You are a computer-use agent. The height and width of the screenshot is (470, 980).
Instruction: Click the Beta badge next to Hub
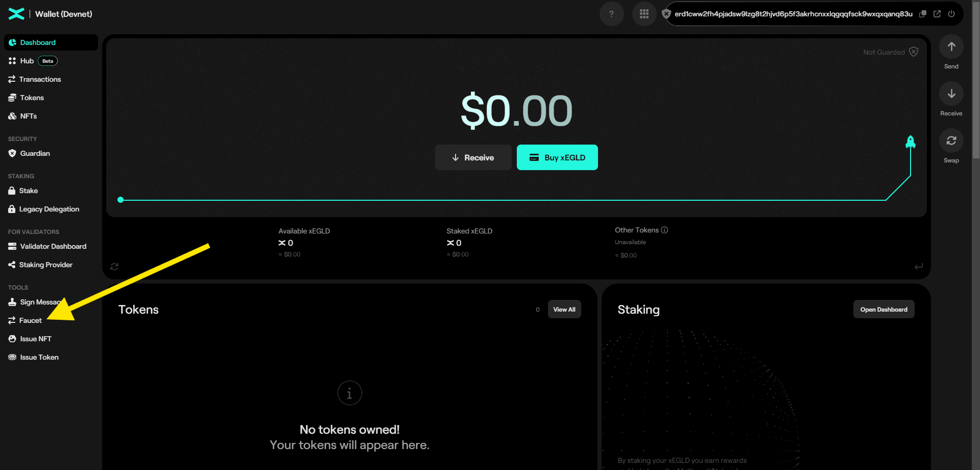pos(47,61)
